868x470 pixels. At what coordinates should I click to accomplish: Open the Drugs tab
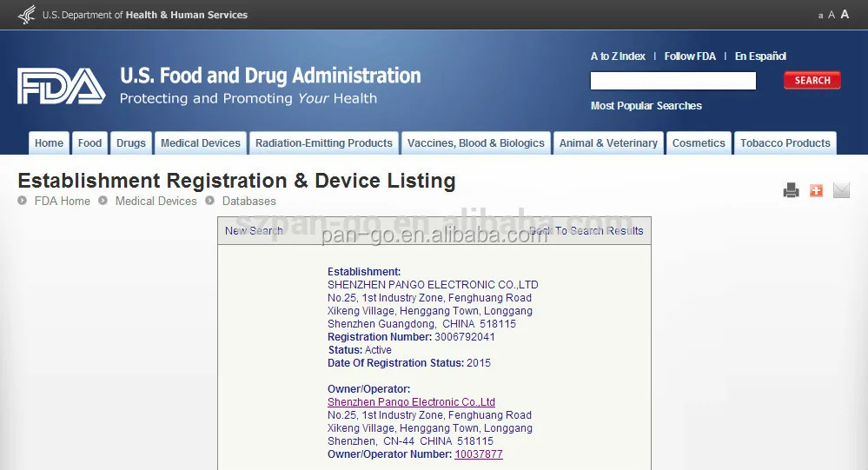(x=131, y=142)
